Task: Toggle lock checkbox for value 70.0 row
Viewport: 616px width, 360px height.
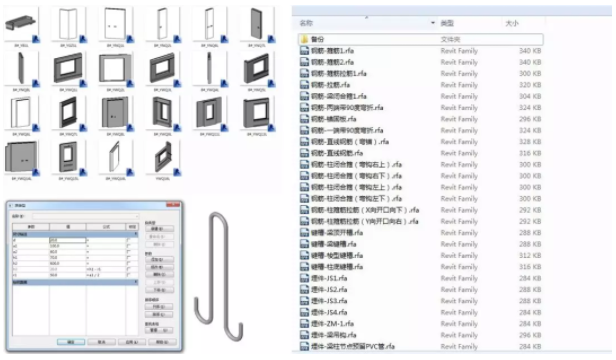Action: point(128,257)
